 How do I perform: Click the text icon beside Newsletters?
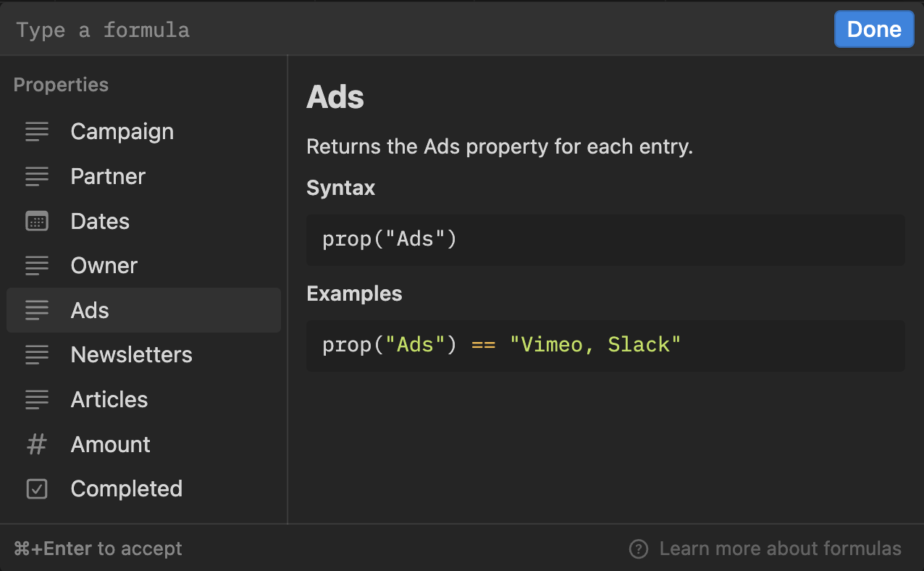tap(37, 355)
